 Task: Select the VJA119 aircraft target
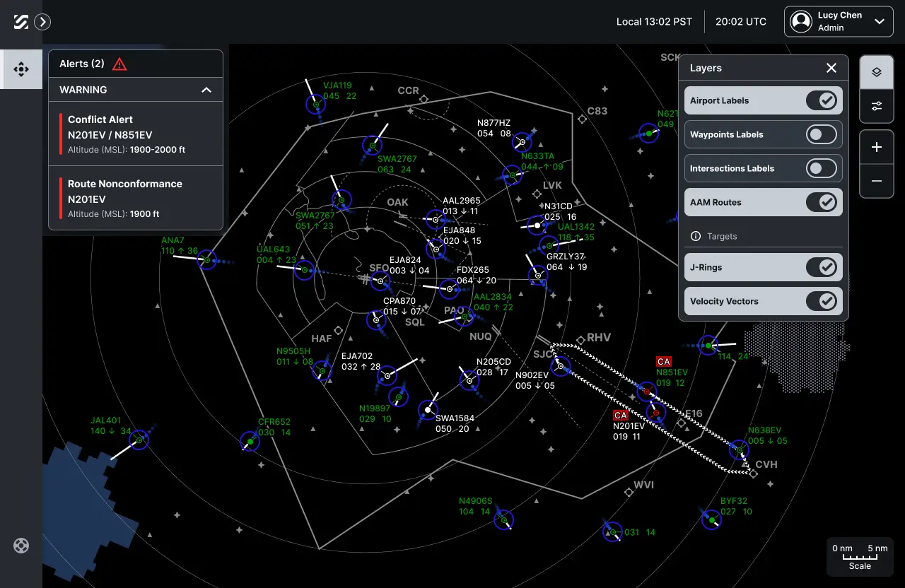[315, 105]
